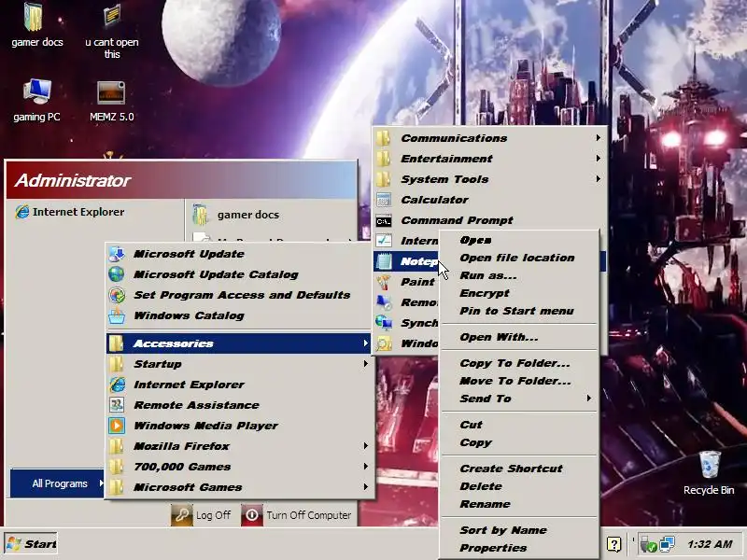The height and width of the screenshot is (560, 747).
Task: Choose Pin to Start menu
Action: coord(517,311)
